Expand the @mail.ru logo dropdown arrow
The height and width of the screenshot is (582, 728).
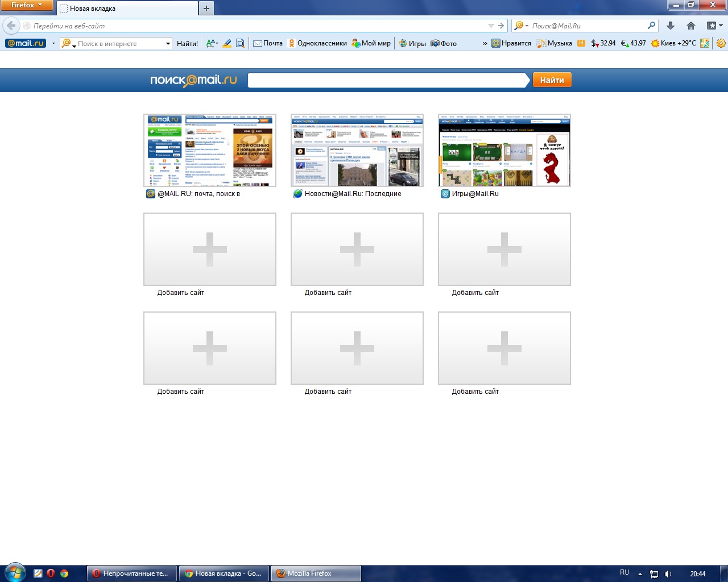coord(53,43)
